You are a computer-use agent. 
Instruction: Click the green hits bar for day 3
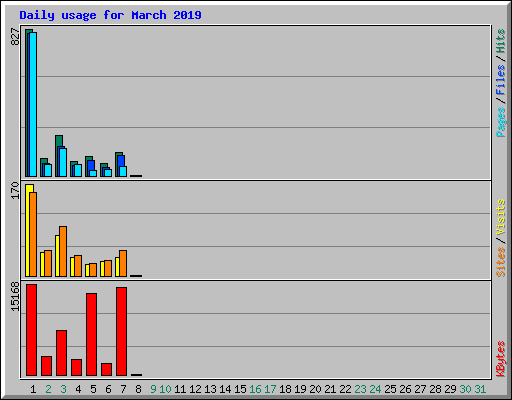(59, 141)
